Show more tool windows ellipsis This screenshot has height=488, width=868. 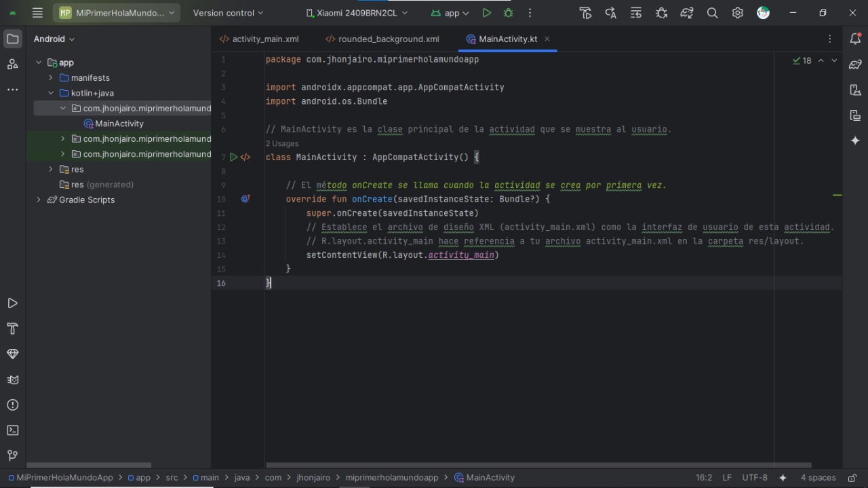click(12, 90)
